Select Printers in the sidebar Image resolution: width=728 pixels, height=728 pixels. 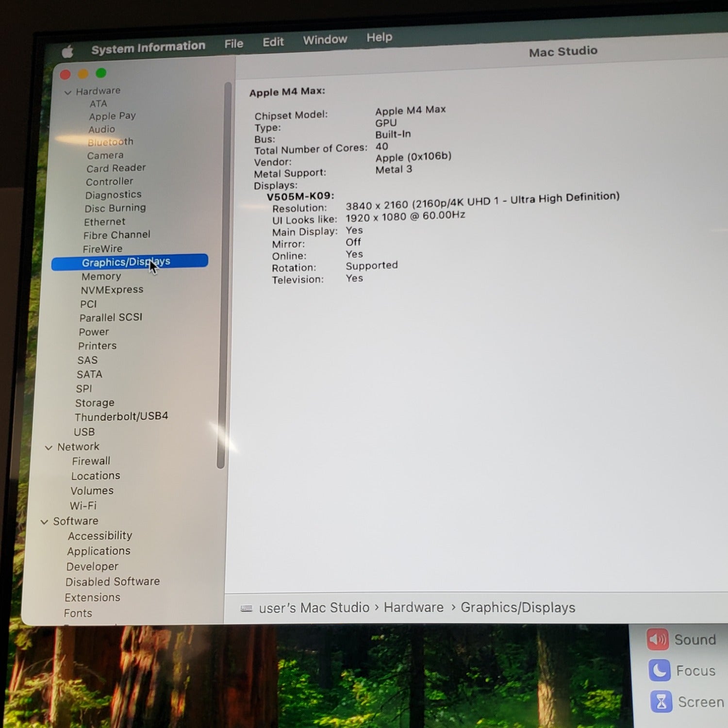tap(97, 346)
